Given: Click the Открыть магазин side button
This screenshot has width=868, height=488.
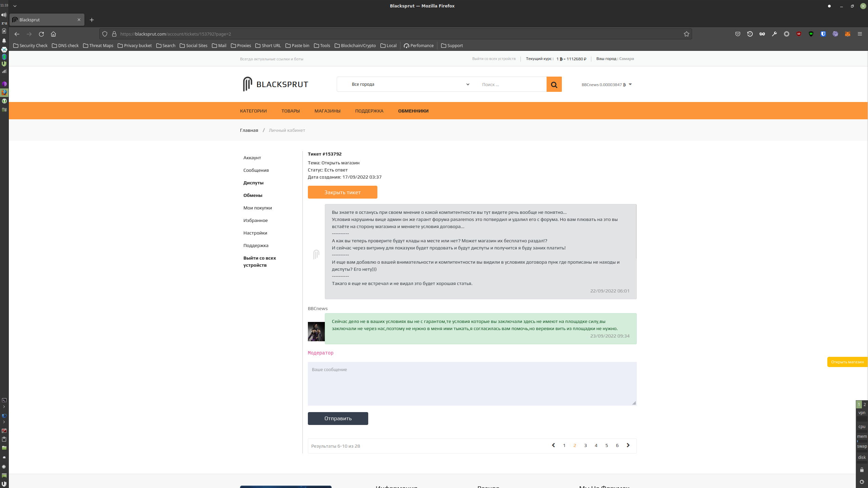Looking at the screenshot, I should (x=847, y=362).
